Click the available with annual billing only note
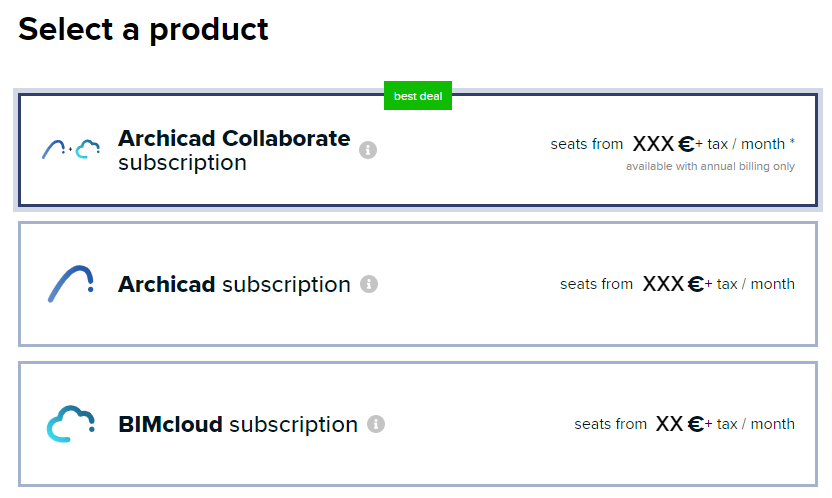Image resolution: width=832 pixels, height=498 pixels. pos(710,167)
